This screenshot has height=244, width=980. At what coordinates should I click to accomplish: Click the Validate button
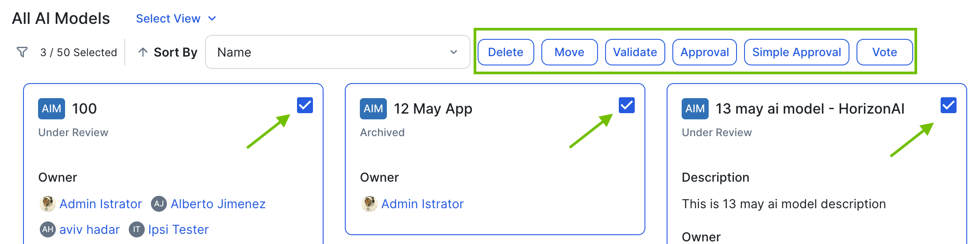click(635, 52)
